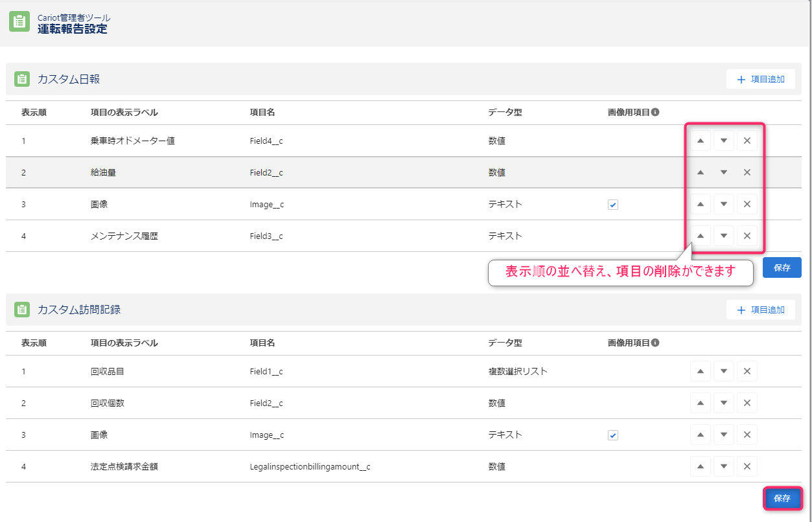Delete Image__c row in カスタム日報
The width and height of the screenshot is (812, 522).
pyautogui.click(x=747, y=204)
